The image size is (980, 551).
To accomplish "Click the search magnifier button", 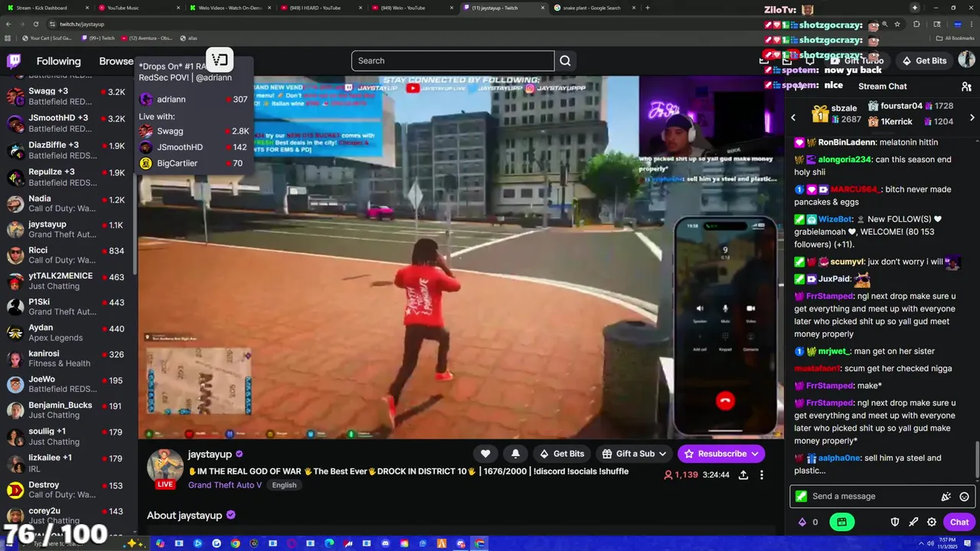I will (565, 60).
